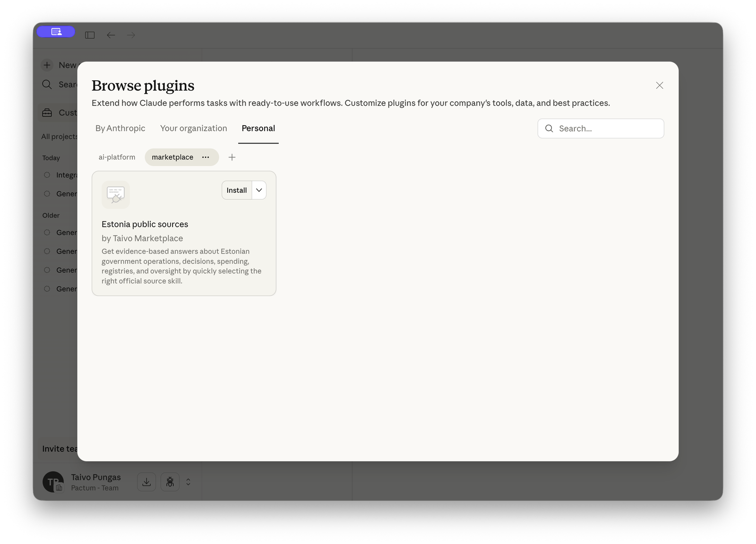The width and height of the screenshot is (756, 544).
Task: Click the purple screen sharing pill icon
Action: click(x=56, y=31)
